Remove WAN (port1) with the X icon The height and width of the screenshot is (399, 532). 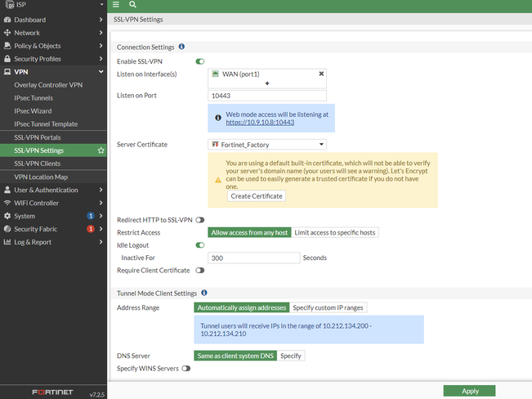click(321, 74)
